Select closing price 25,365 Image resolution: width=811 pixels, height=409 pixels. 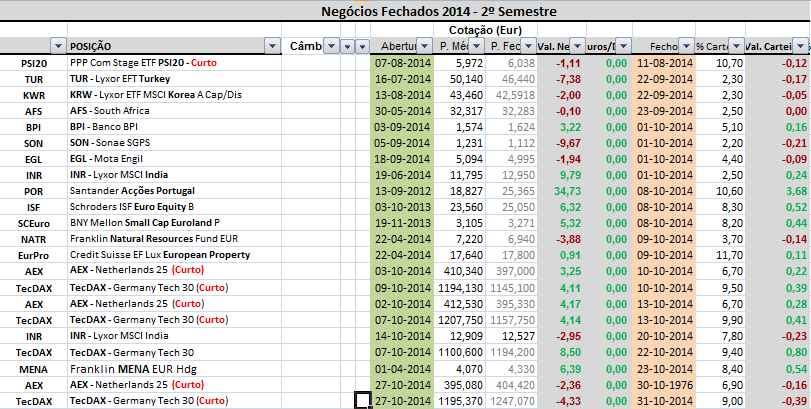pyautogui.click(x=512, y=191)
